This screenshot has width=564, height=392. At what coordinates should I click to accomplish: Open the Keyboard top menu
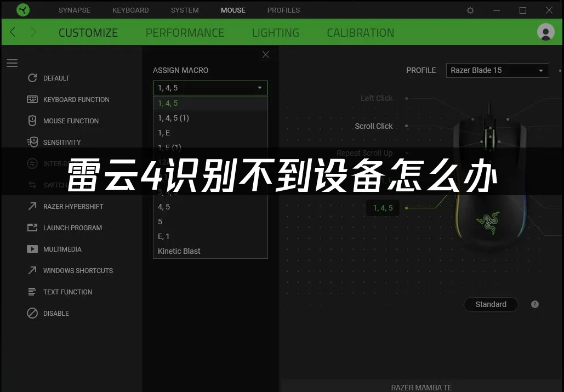click(x=130, y=10)
